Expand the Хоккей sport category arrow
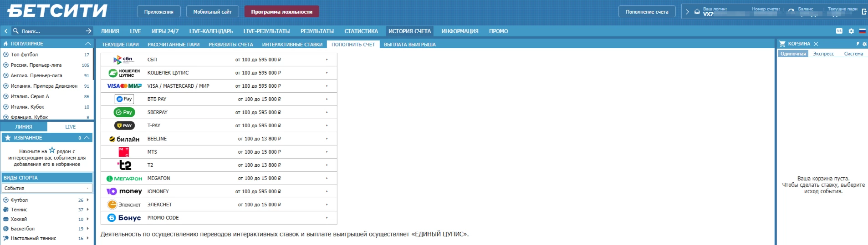The width and height of the screenshot is (868, 245). 87,219
